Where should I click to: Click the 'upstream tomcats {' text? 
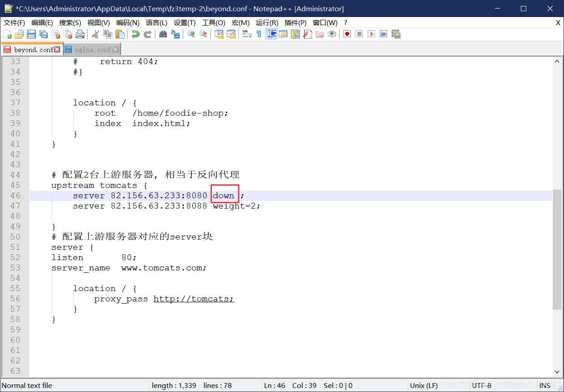[99, 185]
